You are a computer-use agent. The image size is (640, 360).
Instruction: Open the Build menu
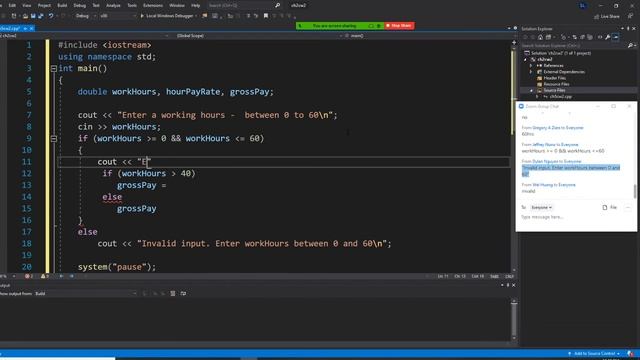click(62, 5)
